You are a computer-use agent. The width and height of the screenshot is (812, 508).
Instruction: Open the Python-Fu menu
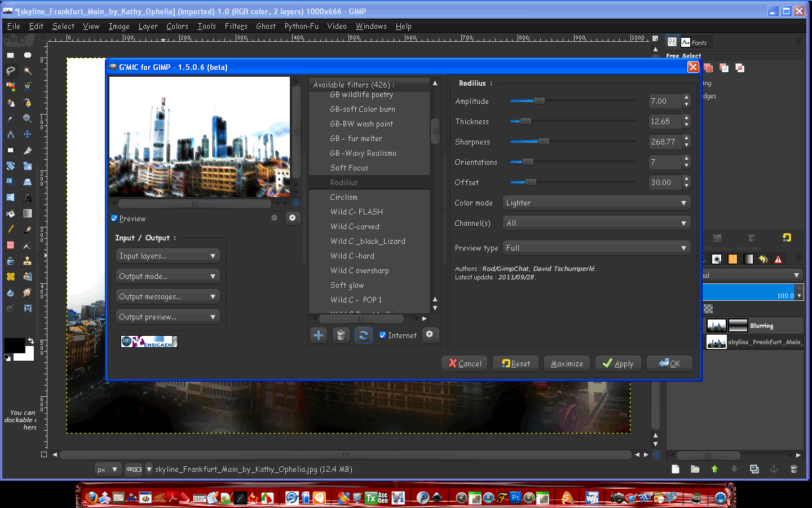coord(301,26)
